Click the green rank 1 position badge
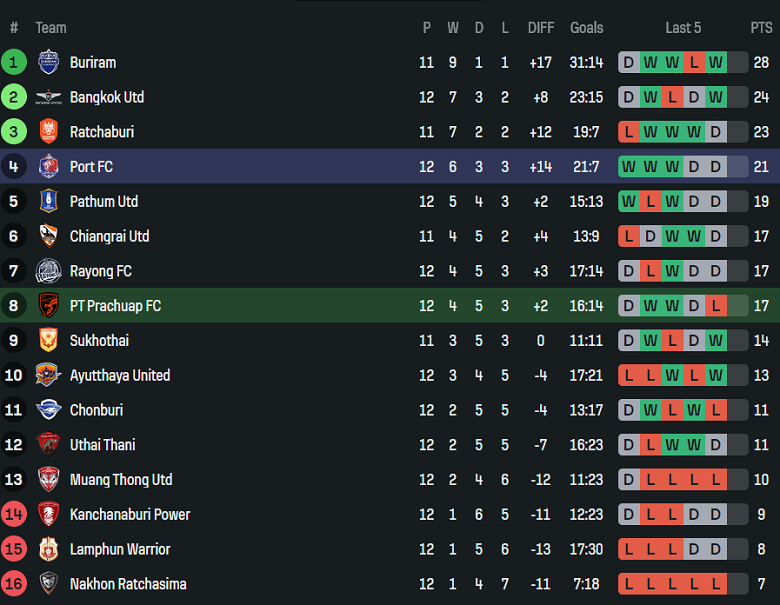This screenshot has height=605, width=780. tap(14, 62)
